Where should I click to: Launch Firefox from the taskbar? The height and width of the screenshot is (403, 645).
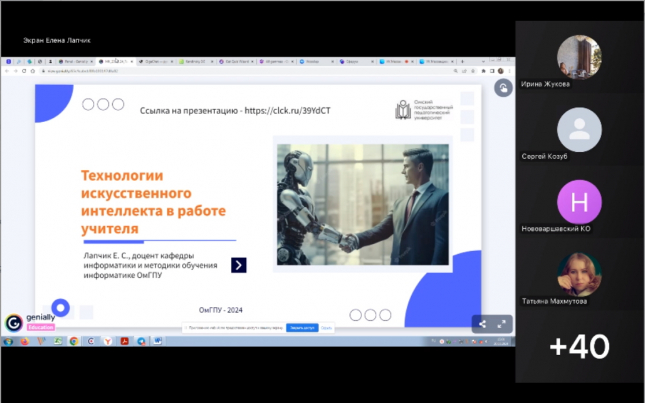(25, 341)
